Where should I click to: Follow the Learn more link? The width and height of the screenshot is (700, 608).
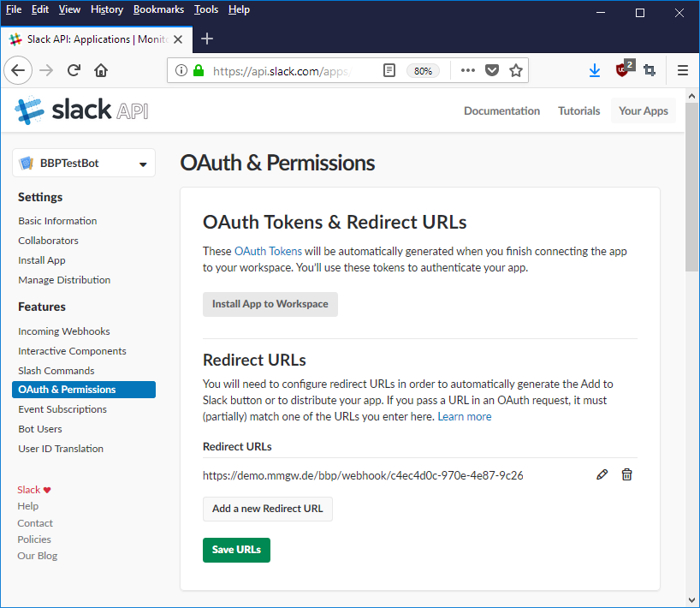[x=465, y=416]
